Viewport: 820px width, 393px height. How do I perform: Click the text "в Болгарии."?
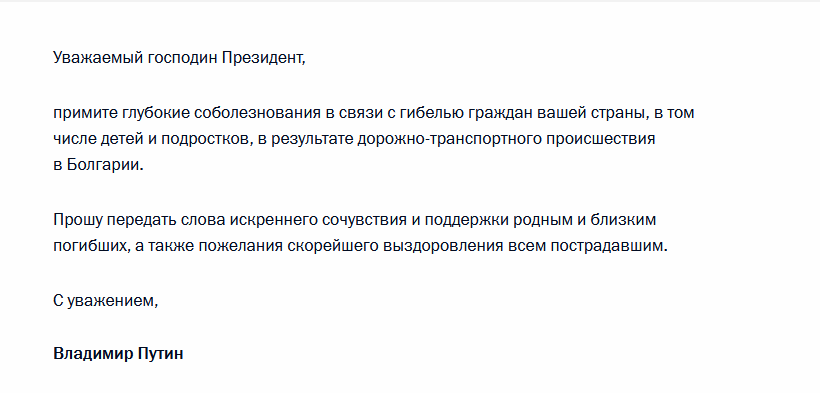point(98,165)
